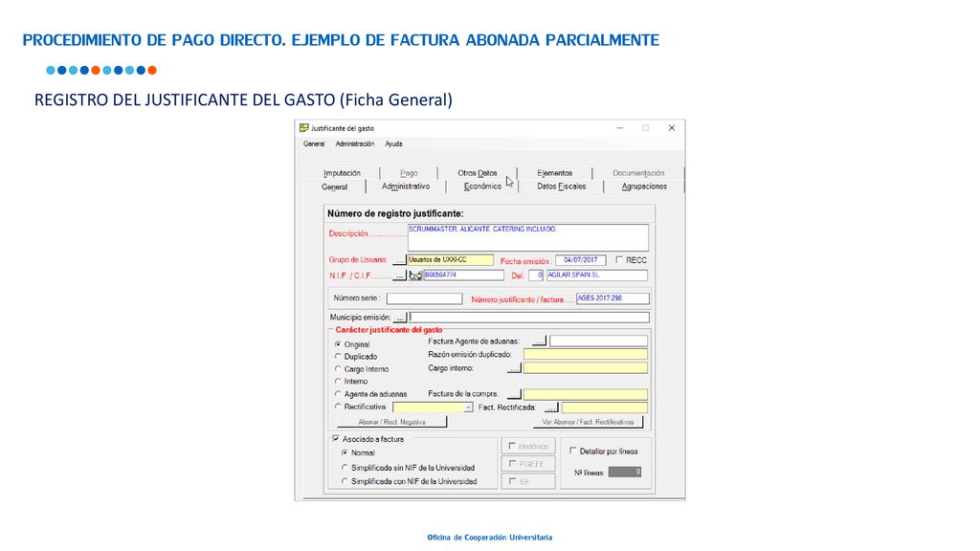Open the N.I.F. / C.I.F. lookup button
Screen dimensions: 980x551
coord(399,275)
